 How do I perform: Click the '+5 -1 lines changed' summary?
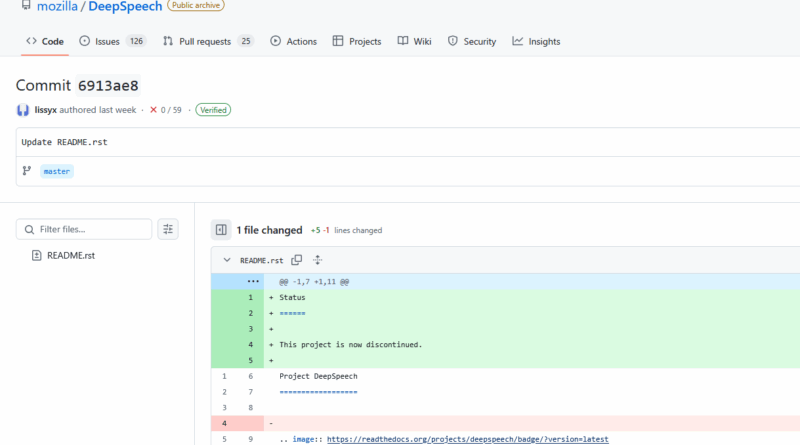click(x=346, y=230)
